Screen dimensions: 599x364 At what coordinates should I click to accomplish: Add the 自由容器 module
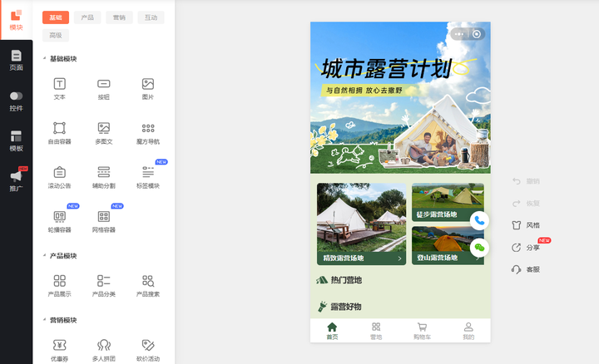[x=59, y=133]
